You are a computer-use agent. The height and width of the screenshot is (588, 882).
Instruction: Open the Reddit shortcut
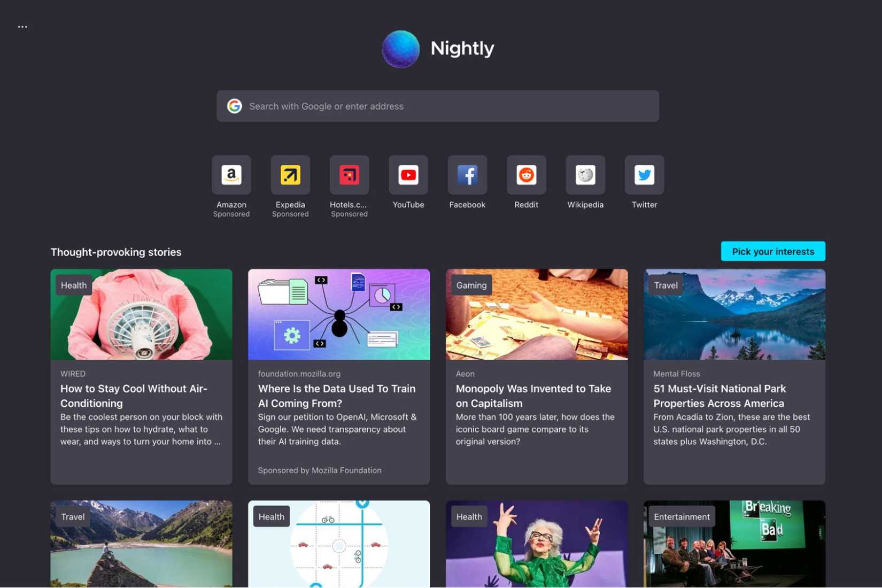pos(526,175)
